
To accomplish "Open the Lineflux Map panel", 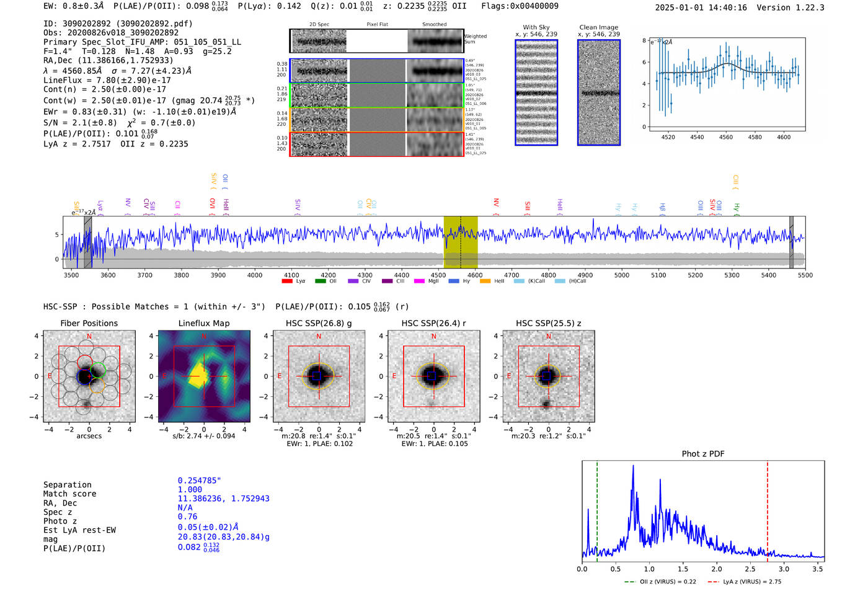I will click(x=204, y=376).
